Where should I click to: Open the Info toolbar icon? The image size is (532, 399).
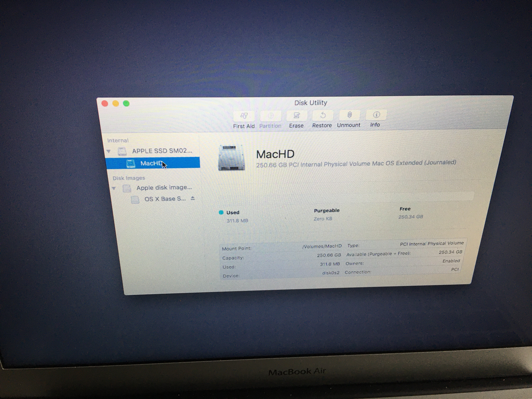pos(376,115)
